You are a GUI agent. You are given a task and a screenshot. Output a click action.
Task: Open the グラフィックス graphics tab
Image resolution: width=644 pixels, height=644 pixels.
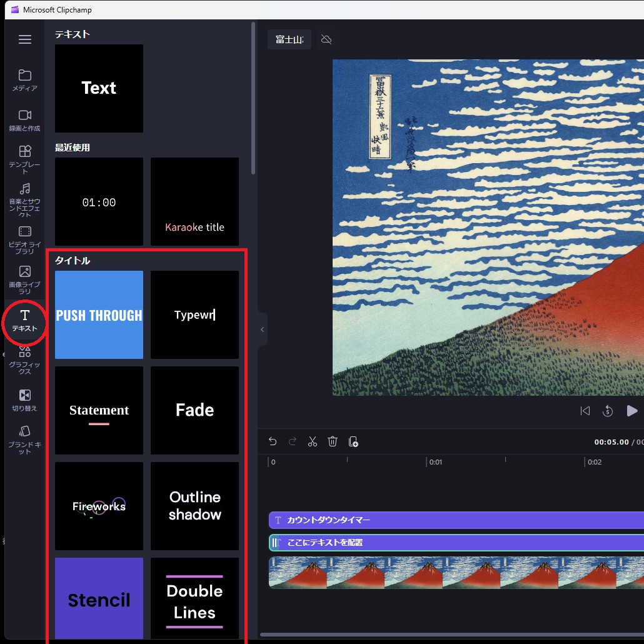[24, 360]
